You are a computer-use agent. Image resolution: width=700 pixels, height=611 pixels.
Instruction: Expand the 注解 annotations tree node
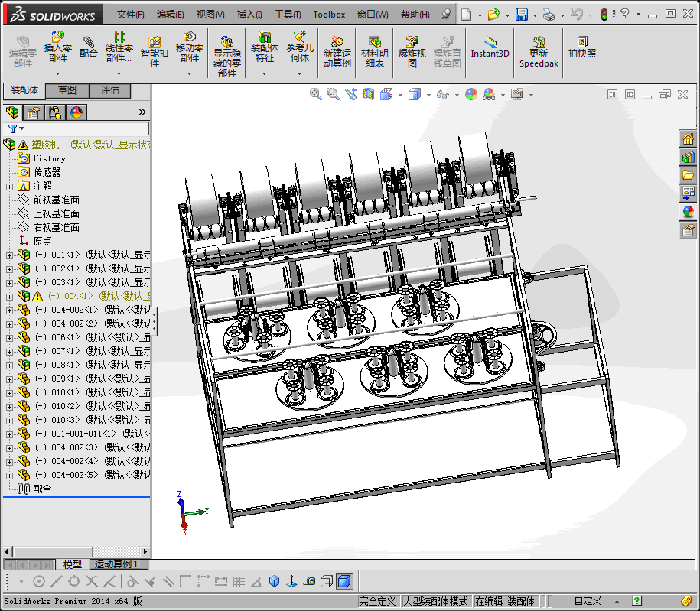point(9,186)
